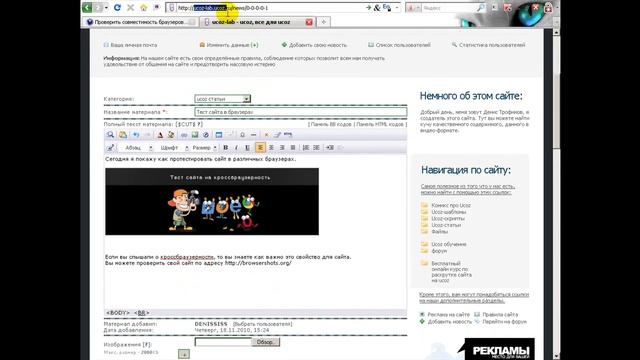Click the go arrow in the address bar
This screenshot has height=360, width=640.
[x=368, y=7]
